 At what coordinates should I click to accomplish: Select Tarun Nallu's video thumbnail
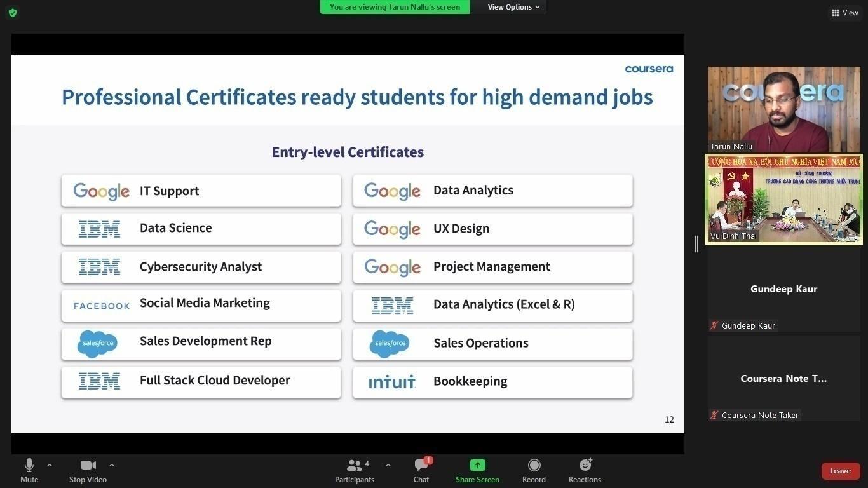[783, 109]
